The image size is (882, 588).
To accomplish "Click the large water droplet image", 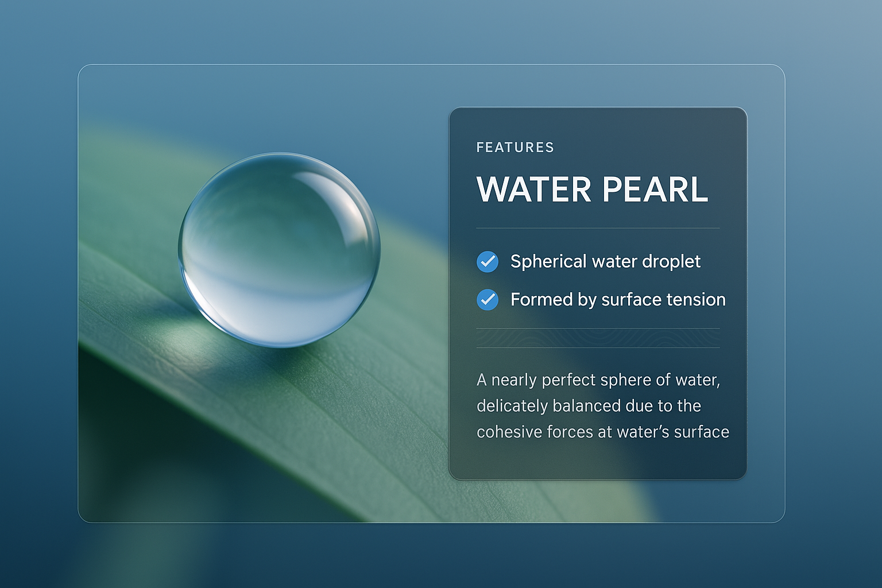I will coord(279,250).
